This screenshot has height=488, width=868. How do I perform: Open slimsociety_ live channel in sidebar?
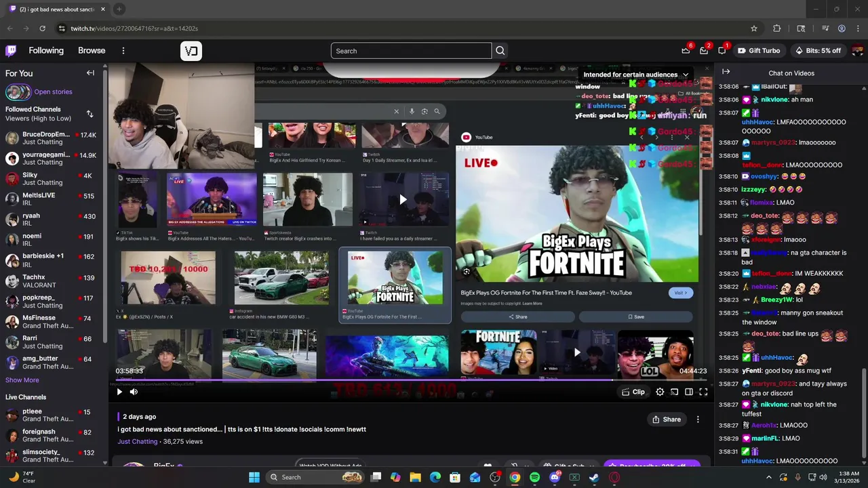[x=52, y=455]
